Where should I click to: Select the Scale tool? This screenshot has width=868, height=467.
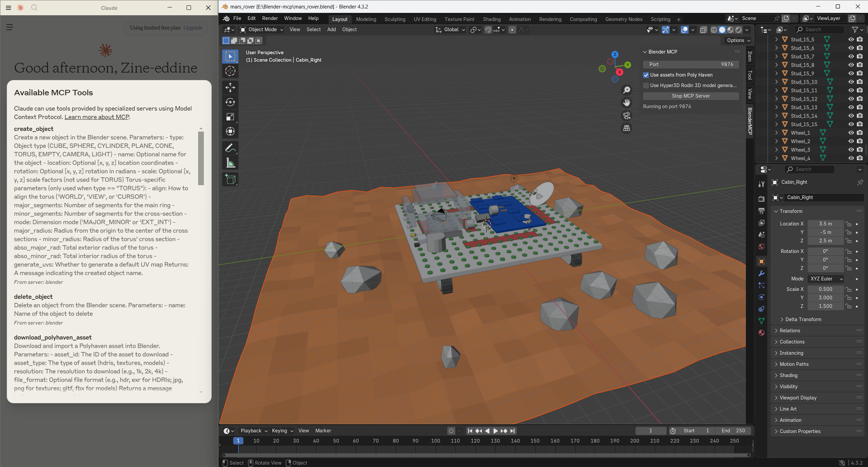pyautogui.click(x=230, y=117)
